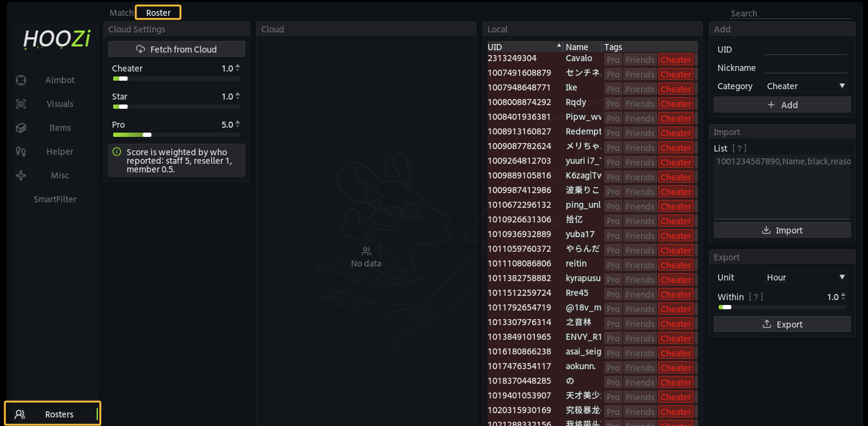Image resolution: width=868 pixels, height=426 pixels.
Task: Open SmartFilter in the sidebar
Action: pos(55,199)
